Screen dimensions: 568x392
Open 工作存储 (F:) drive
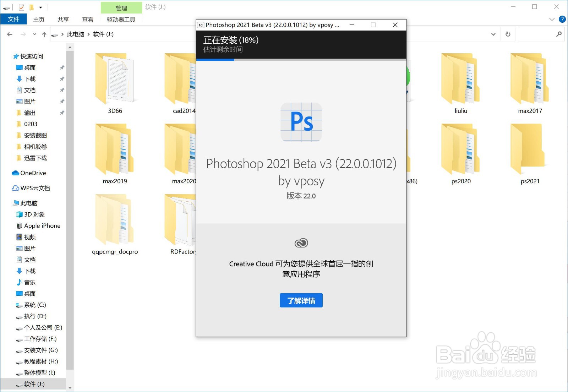tap(40, 339)
